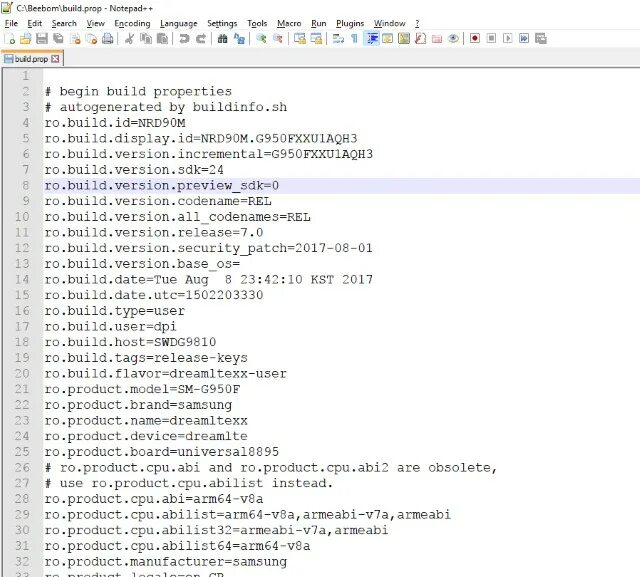Toggle synchronize vertical scrolling icon
The width and height of the screenshot is (640, 577).
point(300,39)
